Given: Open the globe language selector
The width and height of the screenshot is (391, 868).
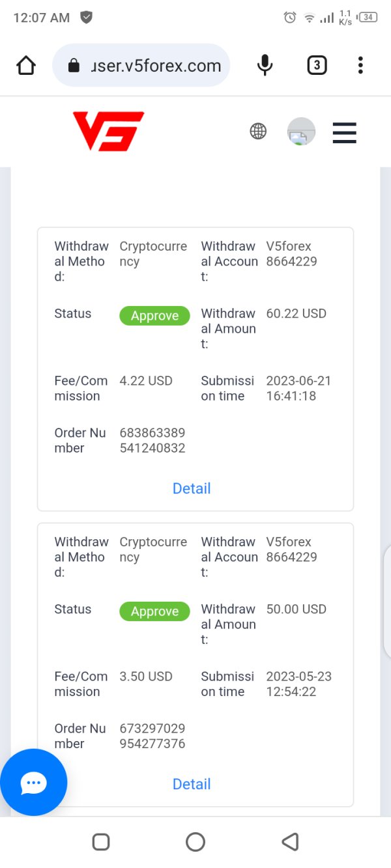Looking at the screenshot, I should pos(258,132).
